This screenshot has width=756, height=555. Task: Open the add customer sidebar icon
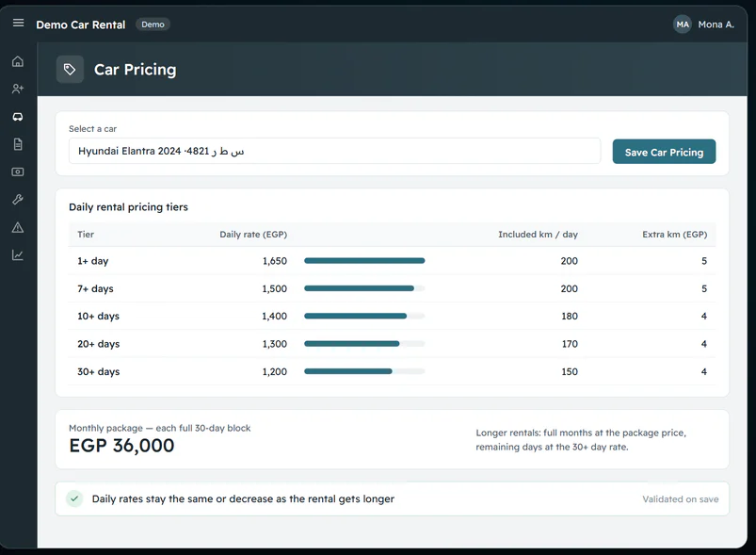point(18,89)
